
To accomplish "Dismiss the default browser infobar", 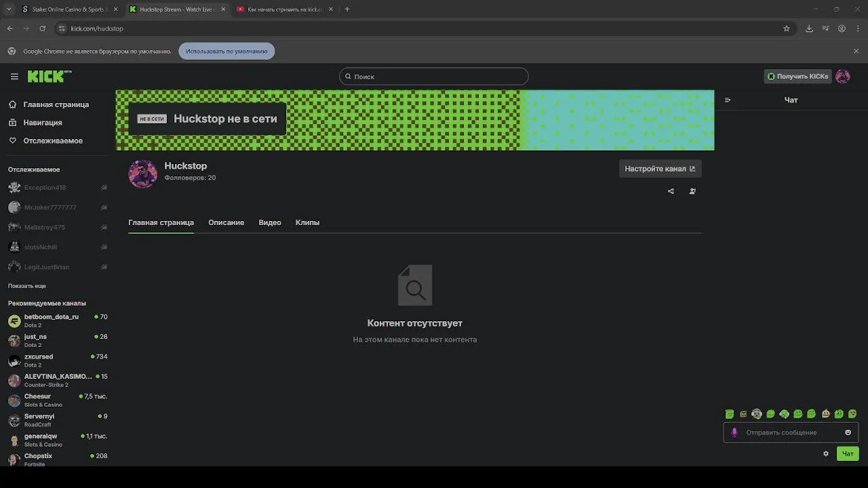I will tap(856, 51).
